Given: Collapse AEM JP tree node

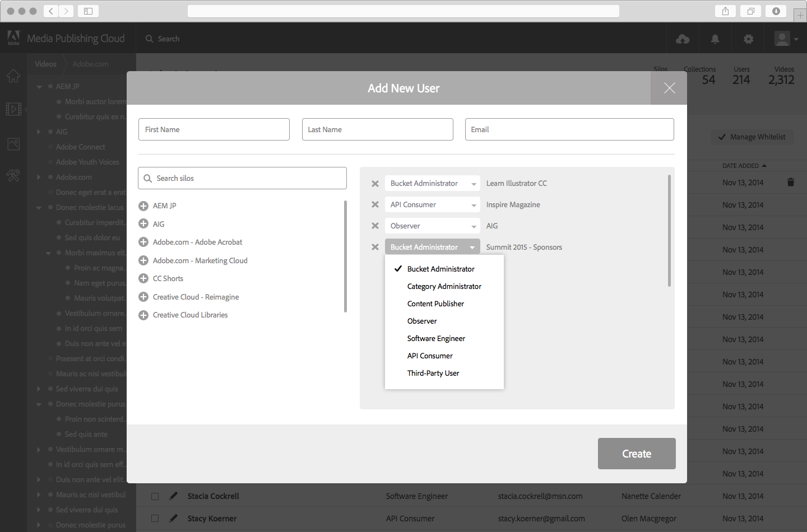Looking at the screenshot, I should coord(39,87).
